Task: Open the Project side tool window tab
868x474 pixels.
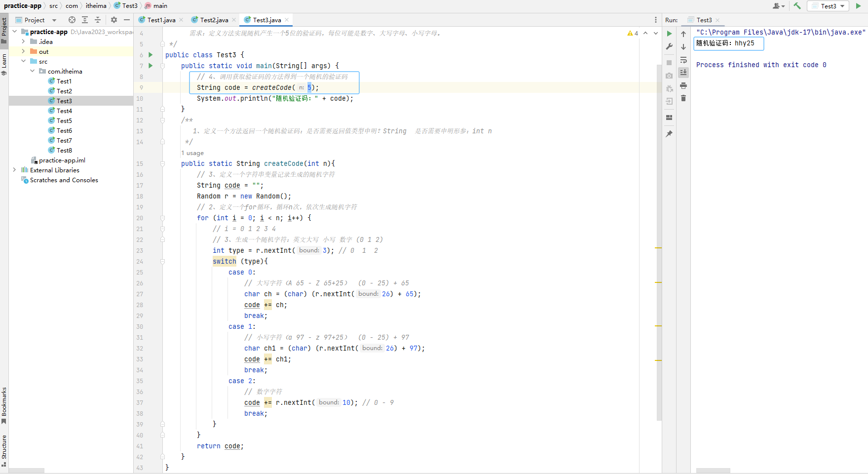Action: tap(4, 31)
